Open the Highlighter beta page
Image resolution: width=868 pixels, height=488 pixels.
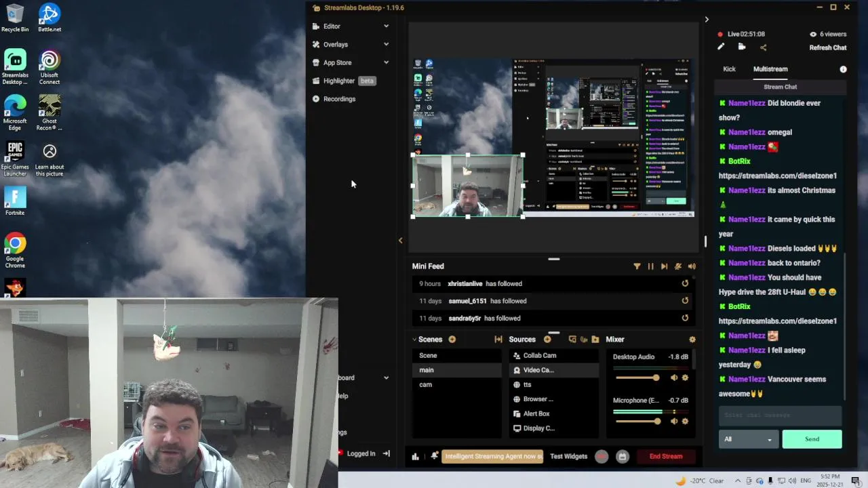tap(344, 81)
